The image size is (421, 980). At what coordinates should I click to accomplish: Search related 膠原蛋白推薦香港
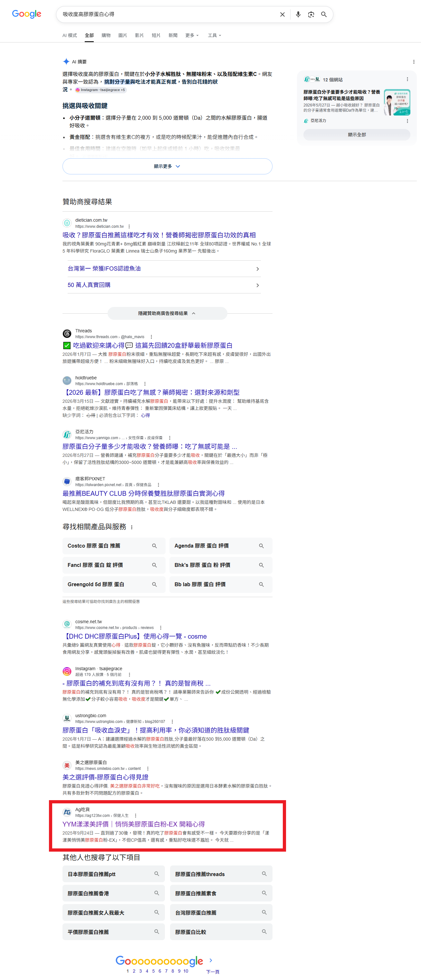(x=113, y=894)
